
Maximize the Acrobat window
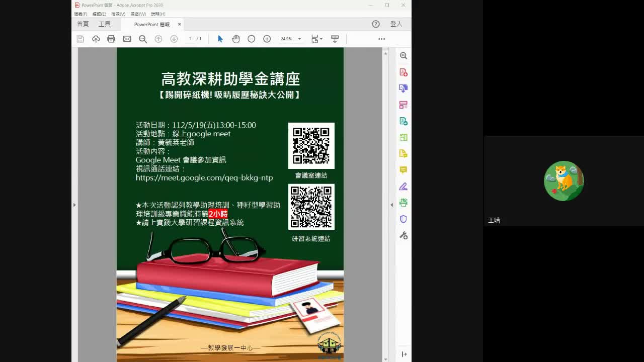387,5
